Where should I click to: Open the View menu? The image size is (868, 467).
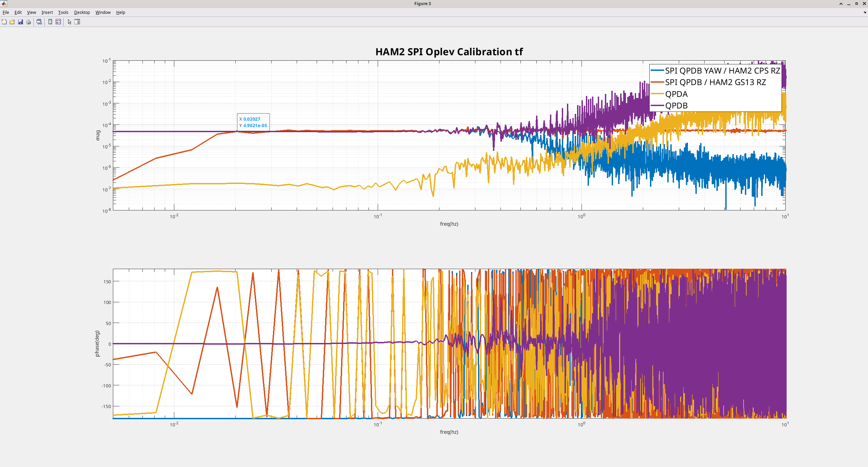31,12
